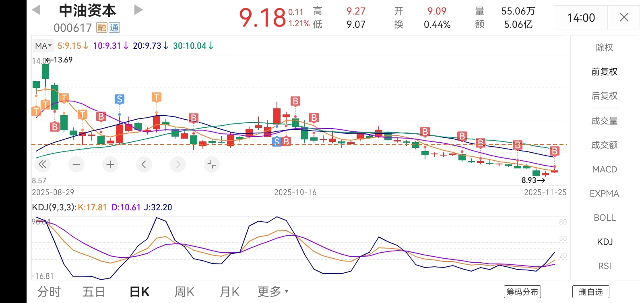Close the landscape chart view
644x303 pixels.
(x=624, y=17)
